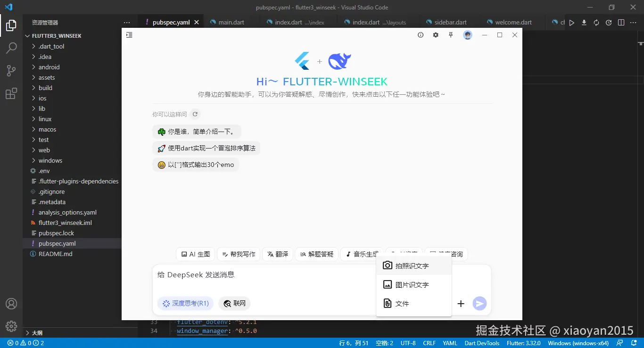Click the Get Packages download icon
This screenshot has height=348, width=644.
tap(584, 23)
